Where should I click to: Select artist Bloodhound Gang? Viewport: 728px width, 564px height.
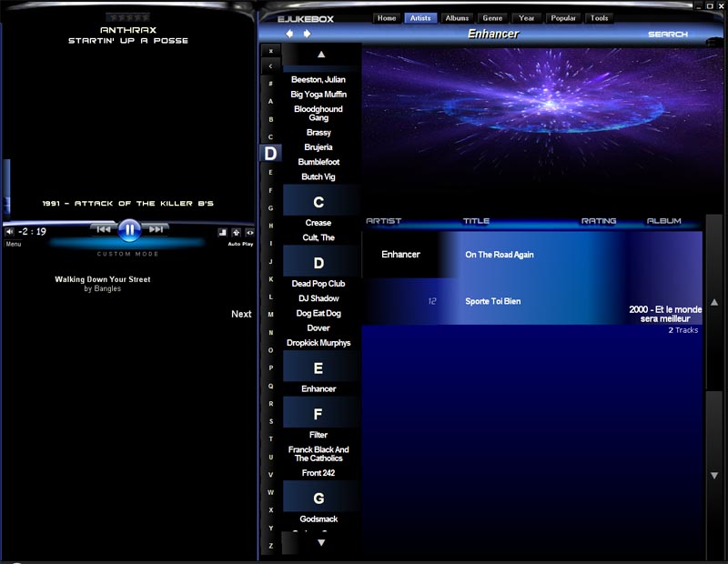tap(318, 114)
